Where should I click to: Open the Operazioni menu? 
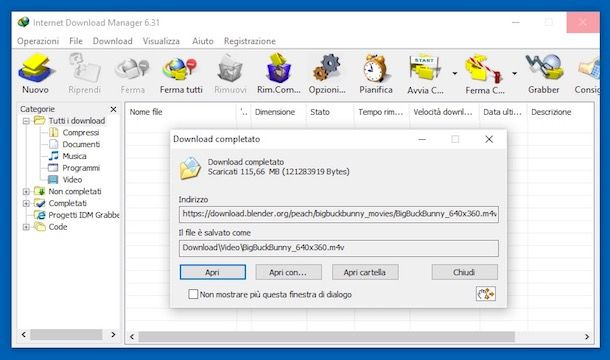(x=38, y=41)
